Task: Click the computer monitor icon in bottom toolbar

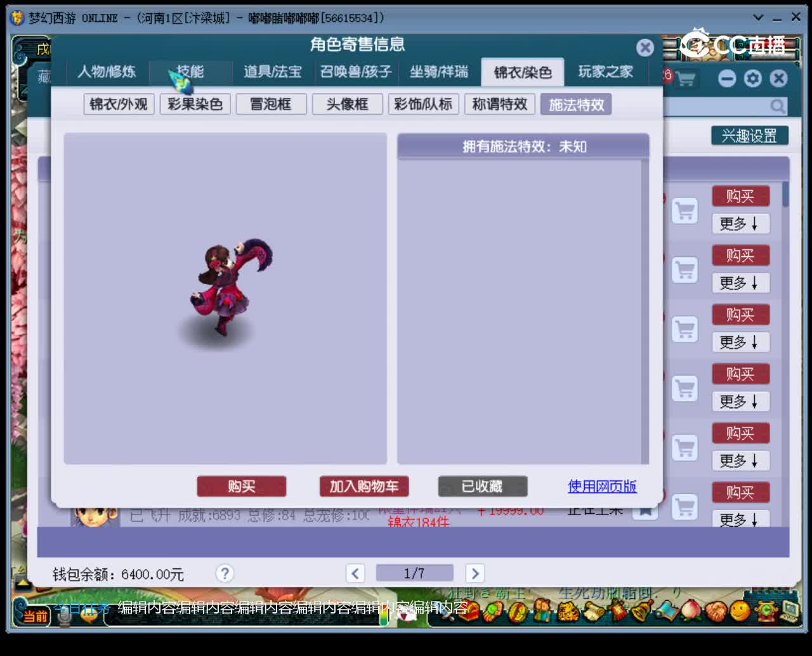Action: [791, 612]
